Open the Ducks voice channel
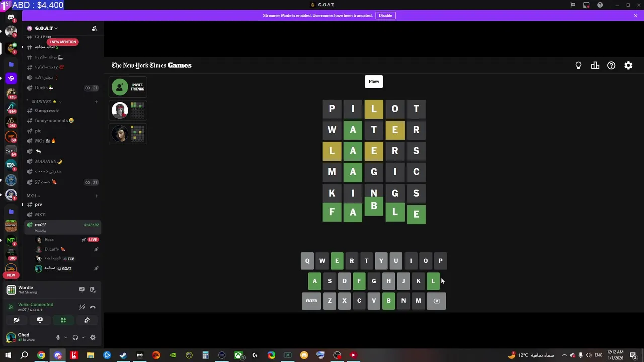The image size is (644, 362). coord(62,88)
